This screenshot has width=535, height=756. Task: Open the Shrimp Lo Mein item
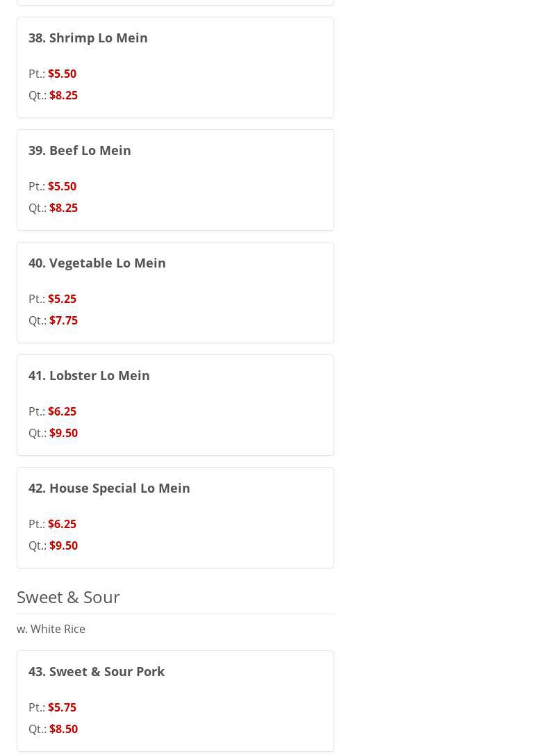coord(88,38)
